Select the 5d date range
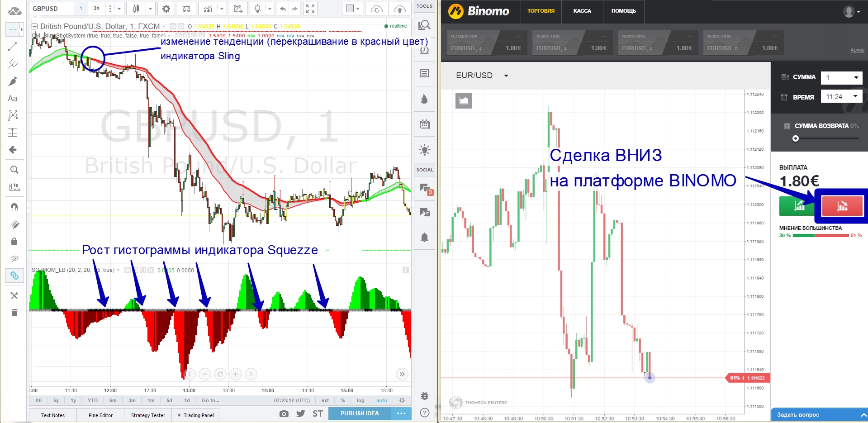This screenshot has width=868, height=423. (x=169, y=400)
